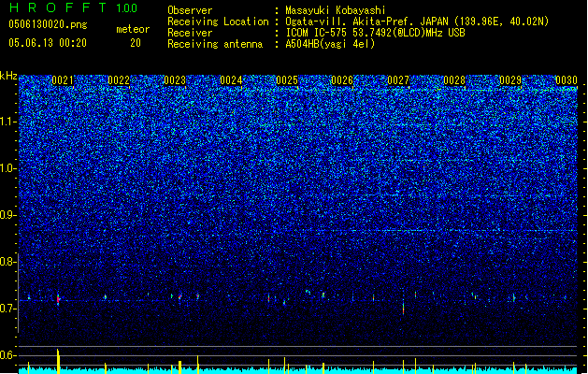Click the meteor count label
This screenshot has height=374, width=588.
point(133,29)
